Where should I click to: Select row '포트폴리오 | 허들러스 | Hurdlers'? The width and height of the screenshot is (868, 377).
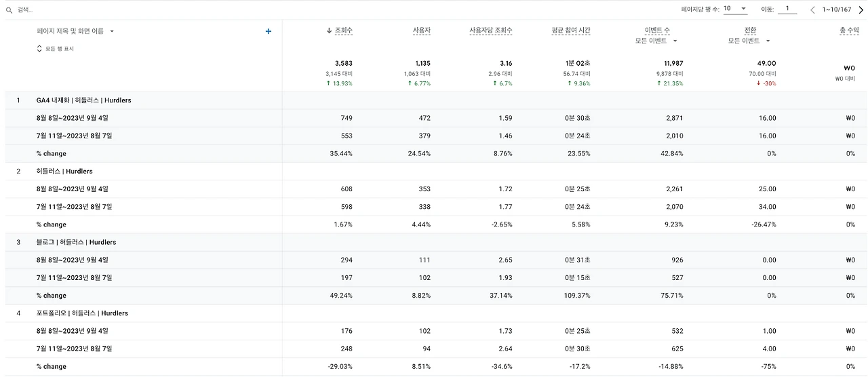82,314
